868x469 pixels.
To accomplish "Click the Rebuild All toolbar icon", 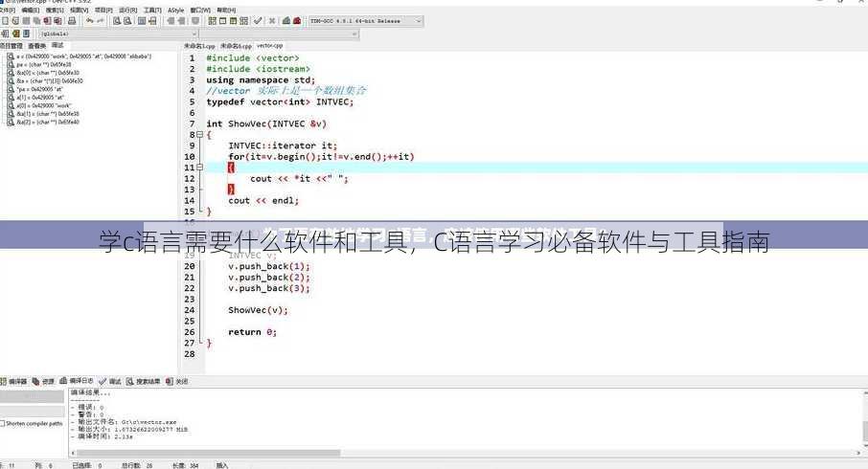I will 243,20.
